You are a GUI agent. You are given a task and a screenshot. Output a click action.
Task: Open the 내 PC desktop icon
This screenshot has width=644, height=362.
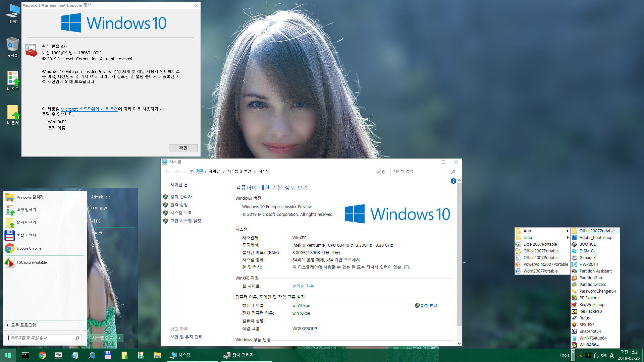pos(13,13)
